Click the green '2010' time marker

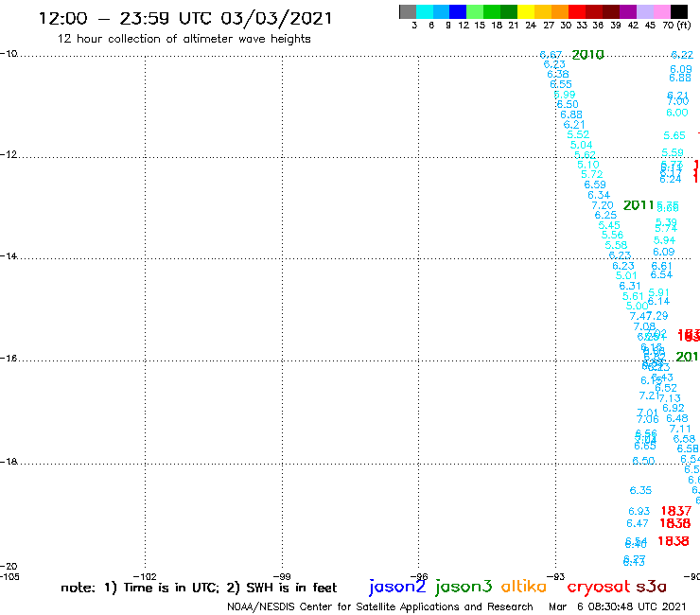[x=588, y=55]
